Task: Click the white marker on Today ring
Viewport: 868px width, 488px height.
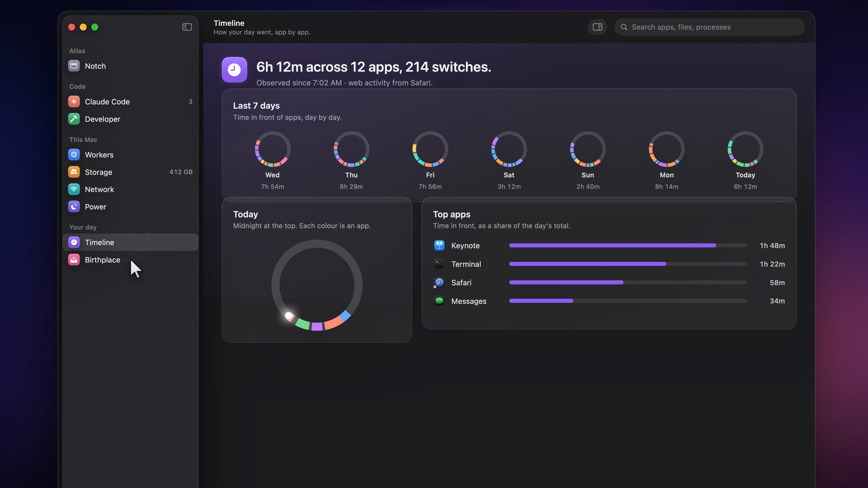Action: coord(289,316)
